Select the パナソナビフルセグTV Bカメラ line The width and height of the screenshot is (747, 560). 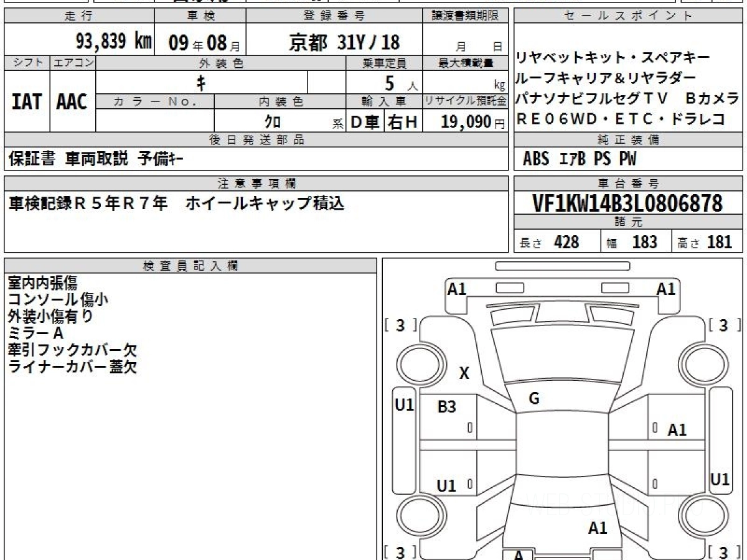(627, 98)
